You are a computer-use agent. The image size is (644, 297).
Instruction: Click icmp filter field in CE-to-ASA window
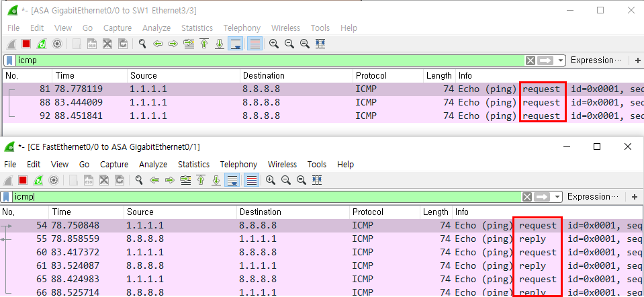coord(267,197)
